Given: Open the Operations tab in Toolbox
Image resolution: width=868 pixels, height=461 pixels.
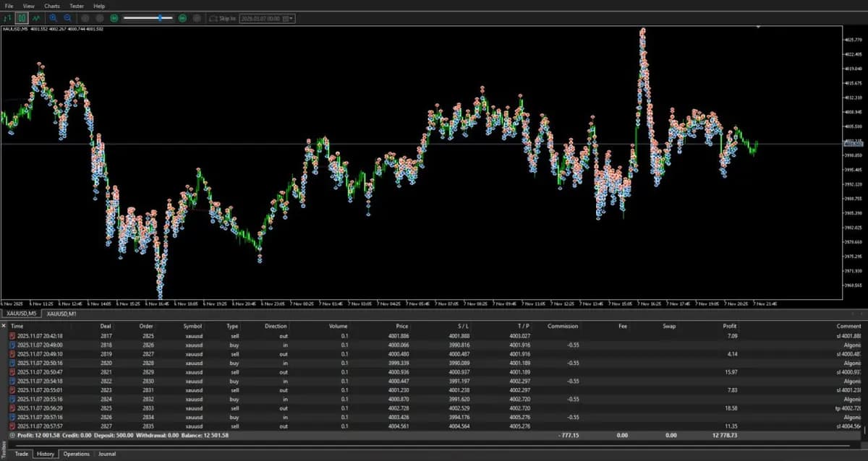Looking at the screenshot, I should 76,454.
